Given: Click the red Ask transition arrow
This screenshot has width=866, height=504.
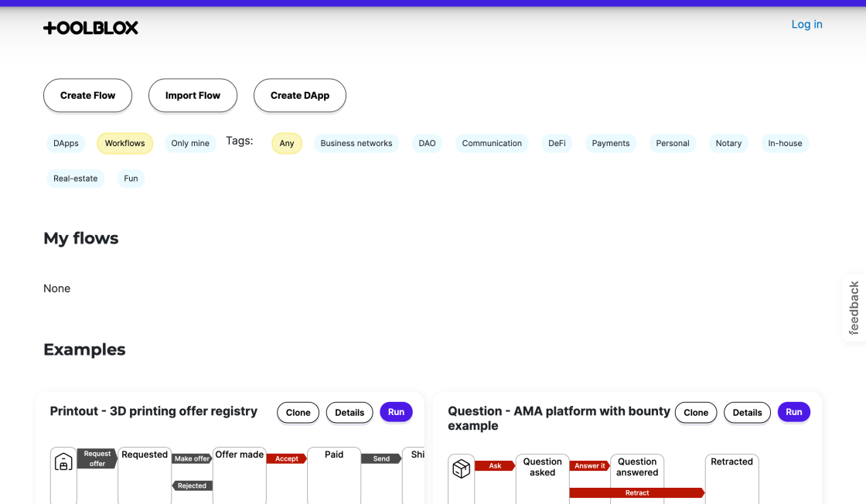Looking at the screenshot, I should point(495,466).
